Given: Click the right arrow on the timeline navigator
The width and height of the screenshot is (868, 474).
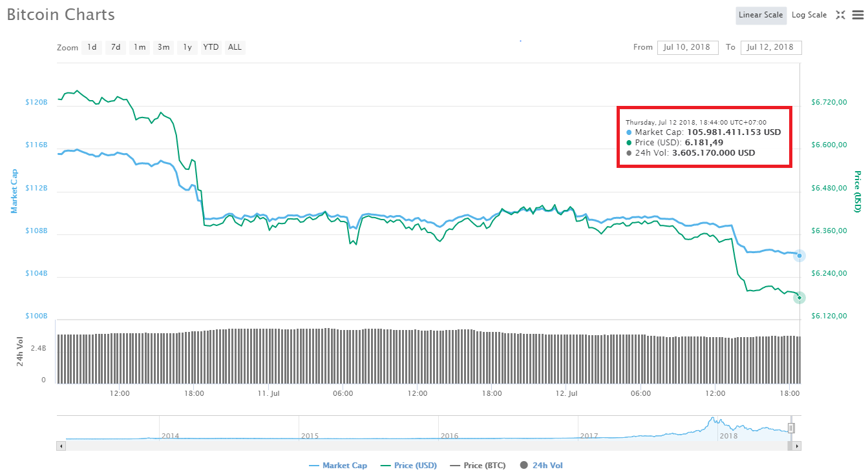Looking at the screenshot, I should 797,446.
